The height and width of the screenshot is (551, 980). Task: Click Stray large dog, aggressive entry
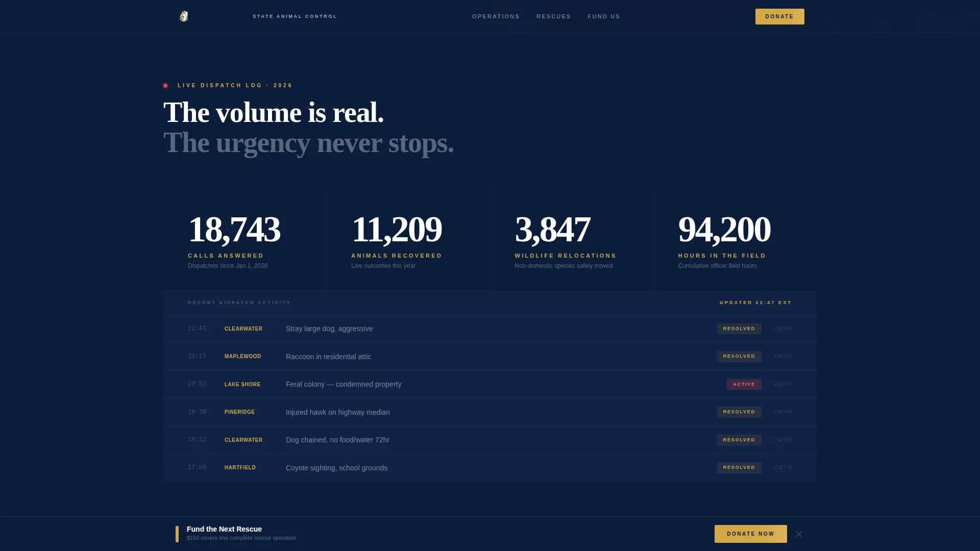pyautogui.click(x=329, y=329)
